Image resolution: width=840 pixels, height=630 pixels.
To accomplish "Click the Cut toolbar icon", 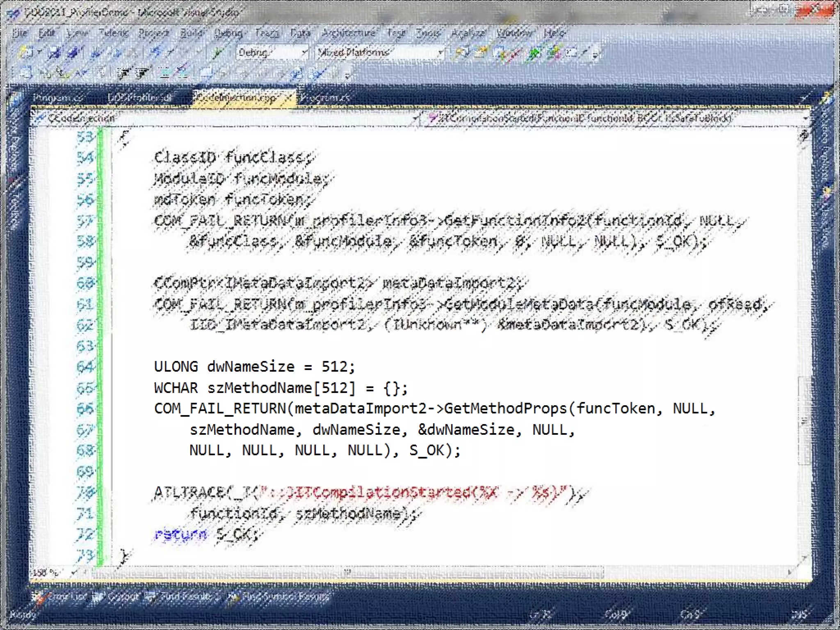I will click(96, 52).
